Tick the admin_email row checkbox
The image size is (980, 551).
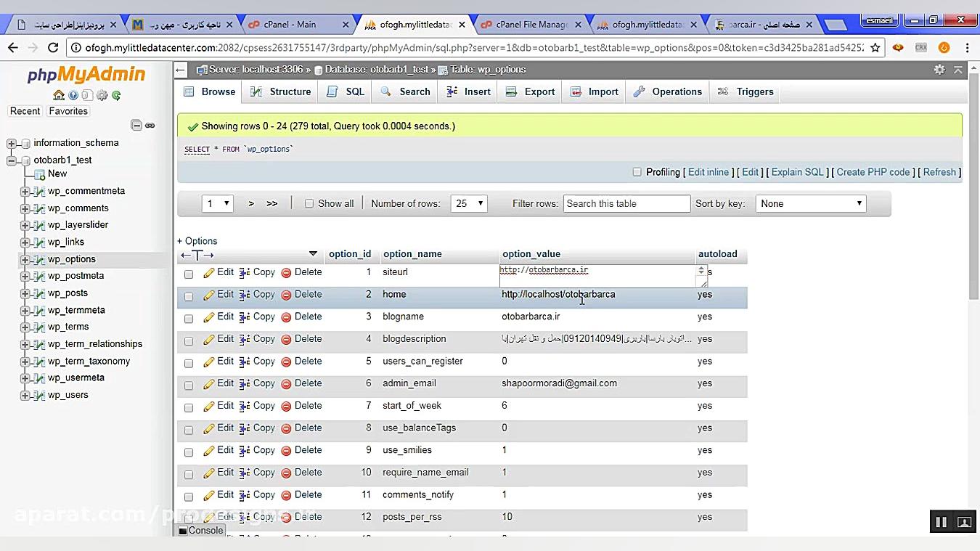[189, 385]
